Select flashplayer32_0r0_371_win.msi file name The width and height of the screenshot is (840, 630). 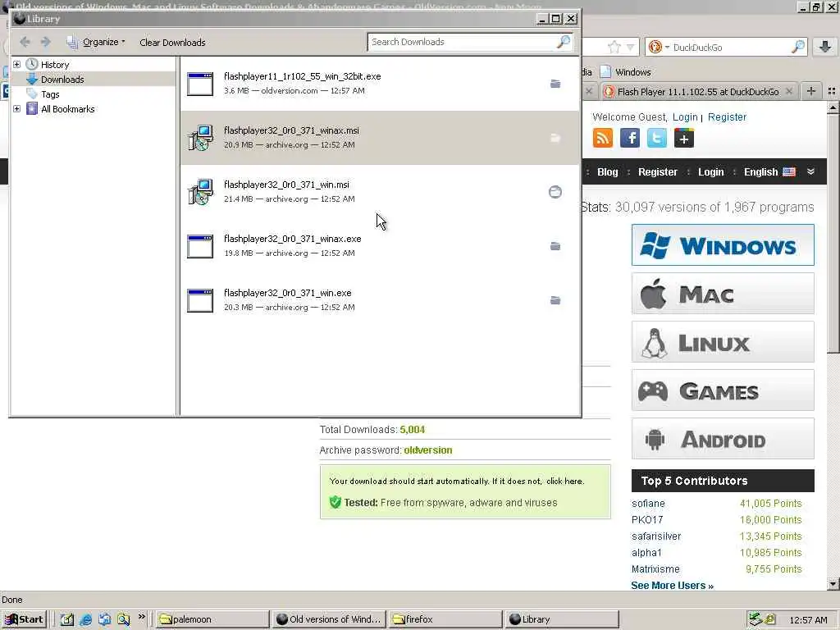(286, 185)
